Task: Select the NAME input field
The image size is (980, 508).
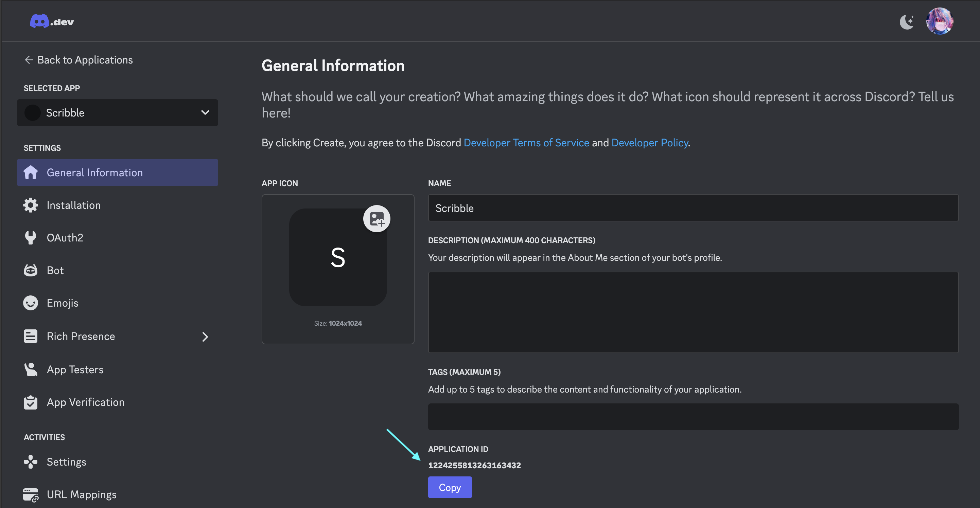Action: pyautogui.click(x=693, y=207)
